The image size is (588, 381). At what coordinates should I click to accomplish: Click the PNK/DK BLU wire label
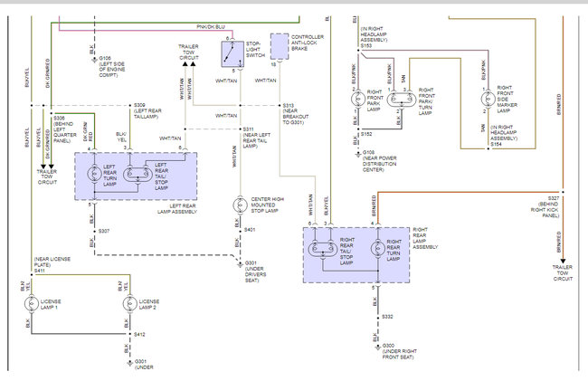(211, 27)
